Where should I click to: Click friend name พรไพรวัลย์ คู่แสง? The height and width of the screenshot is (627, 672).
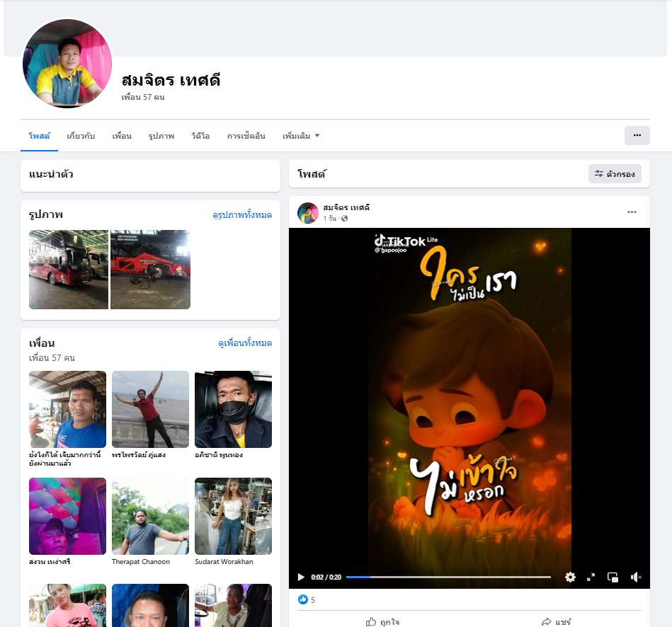click(x=138, y=455)
